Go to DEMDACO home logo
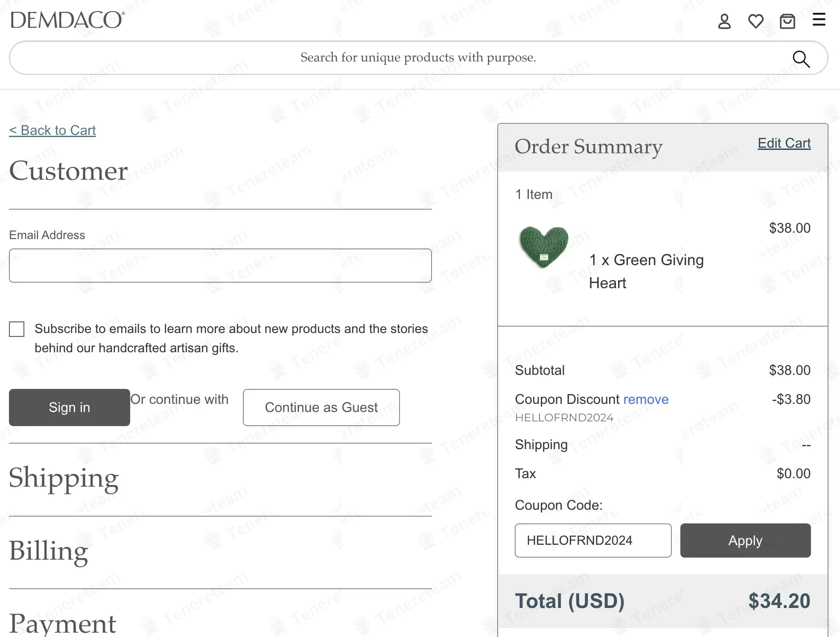Screen dimensions: 840x637 click(x=67, y=20)
